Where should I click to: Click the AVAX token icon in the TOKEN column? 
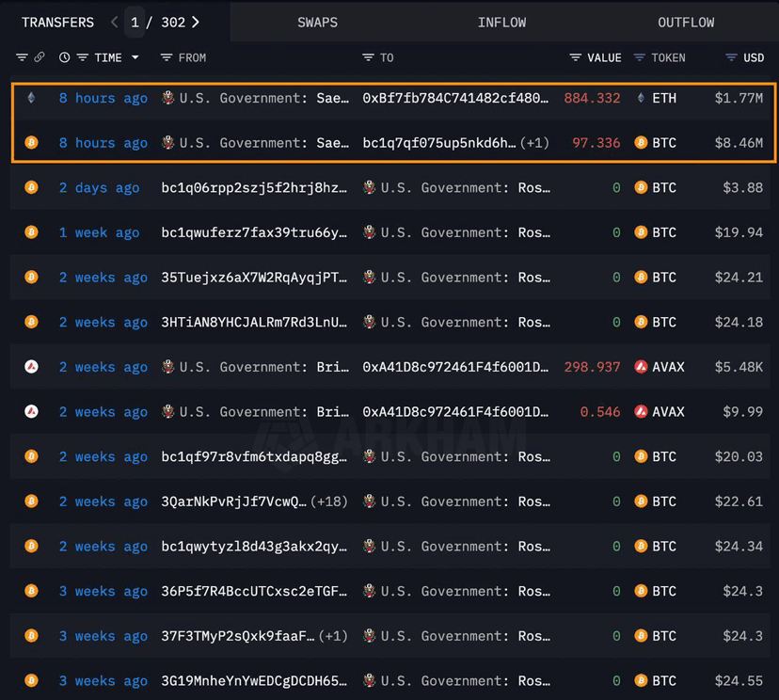(x=640, y=367)
